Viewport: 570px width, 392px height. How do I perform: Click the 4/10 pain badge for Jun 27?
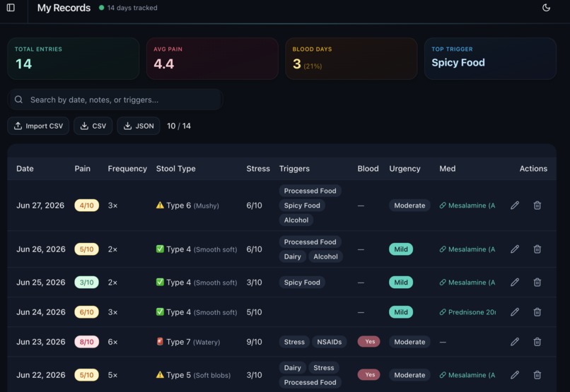(x=86, y=206)
